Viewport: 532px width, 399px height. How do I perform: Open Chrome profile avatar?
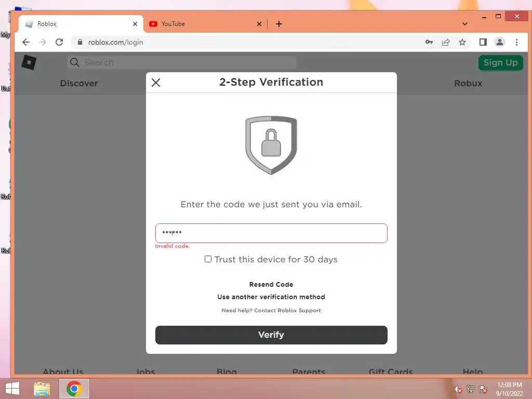coord(499,42)
